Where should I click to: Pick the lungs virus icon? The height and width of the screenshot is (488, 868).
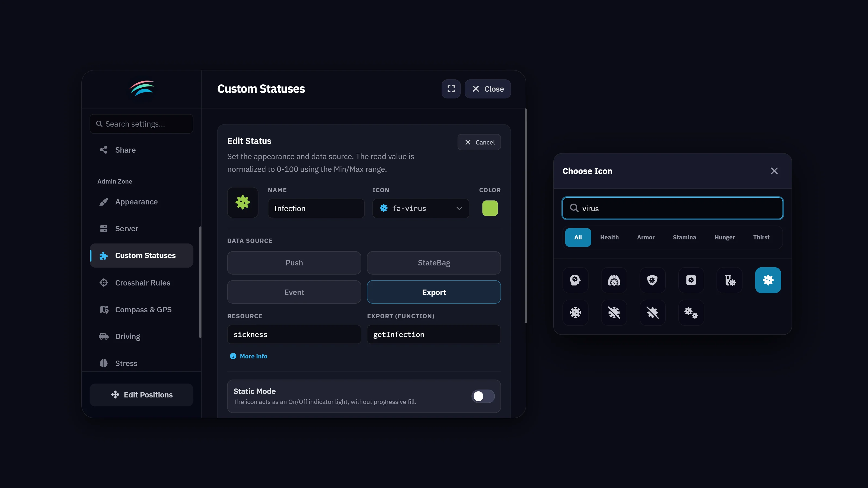pos(614,280)
